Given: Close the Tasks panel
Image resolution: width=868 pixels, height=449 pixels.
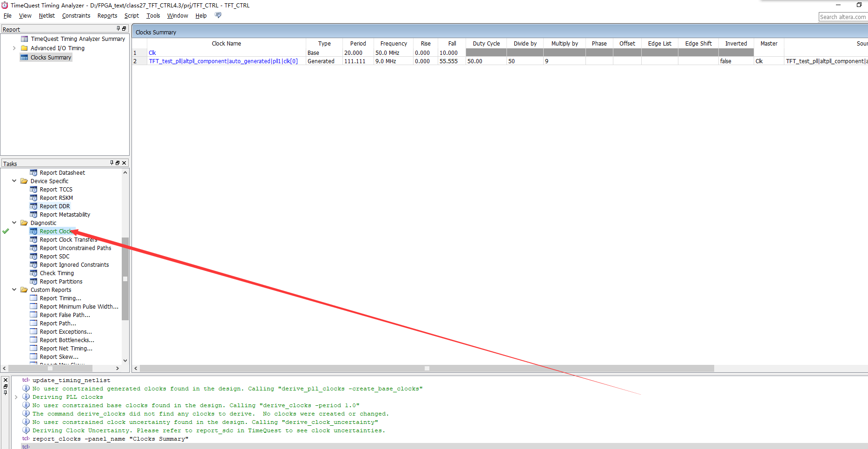Looking at the screenshot, I should pyautogui.click(x=124, y=163).
